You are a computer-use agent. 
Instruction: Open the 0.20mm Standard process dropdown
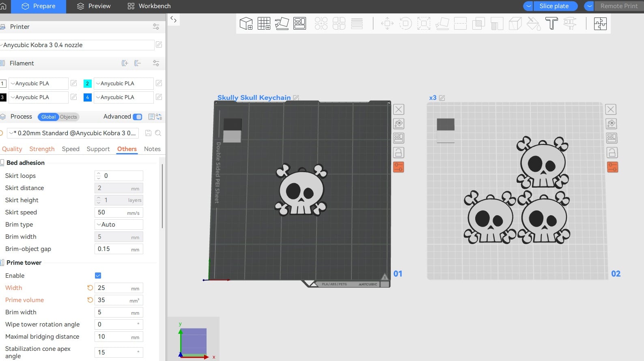(73, 133)
